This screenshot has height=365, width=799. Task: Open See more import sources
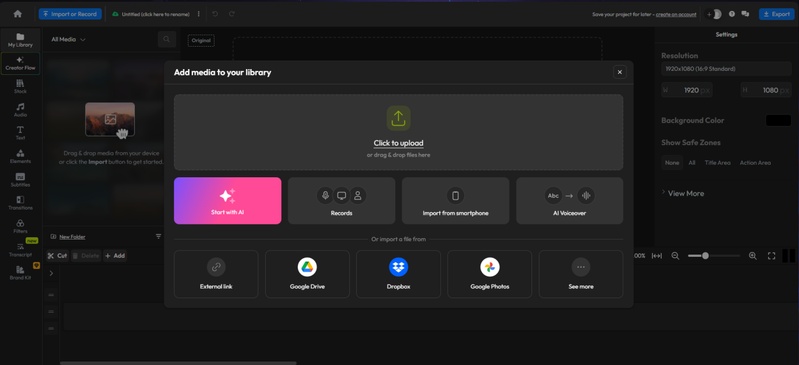pos(581,274)
